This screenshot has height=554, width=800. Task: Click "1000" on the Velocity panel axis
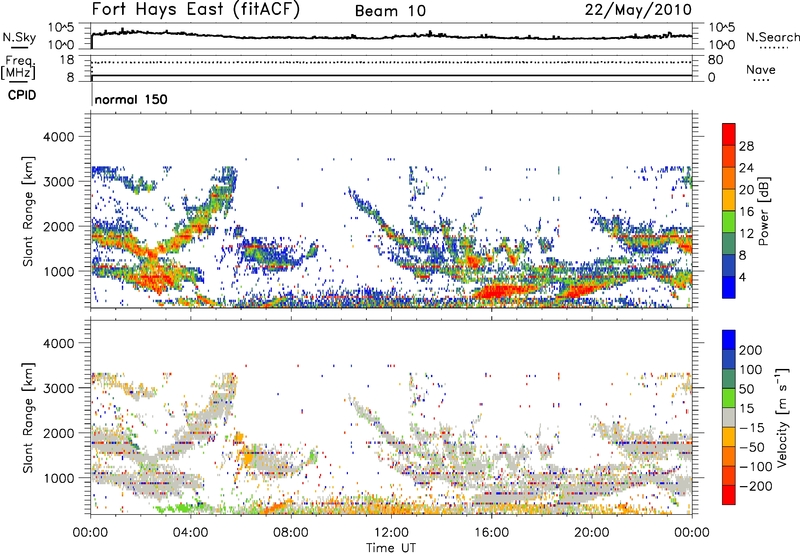(x=58, y=478)
